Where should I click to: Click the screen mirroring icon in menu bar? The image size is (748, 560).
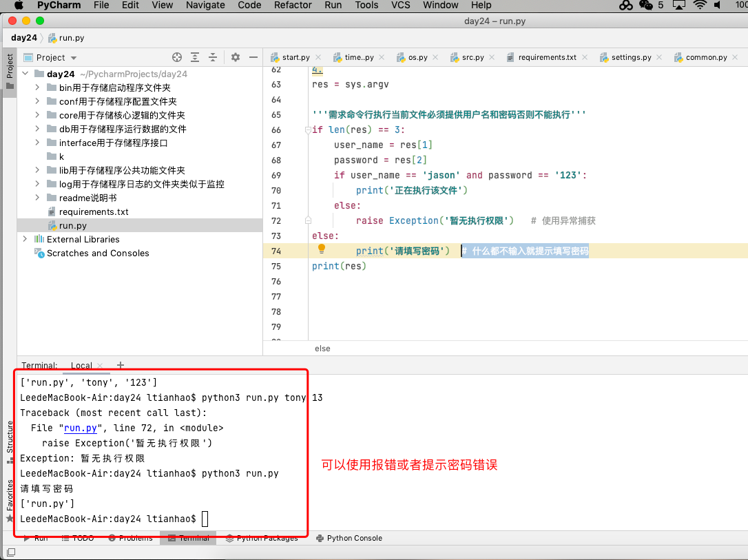tap(679, 6)
